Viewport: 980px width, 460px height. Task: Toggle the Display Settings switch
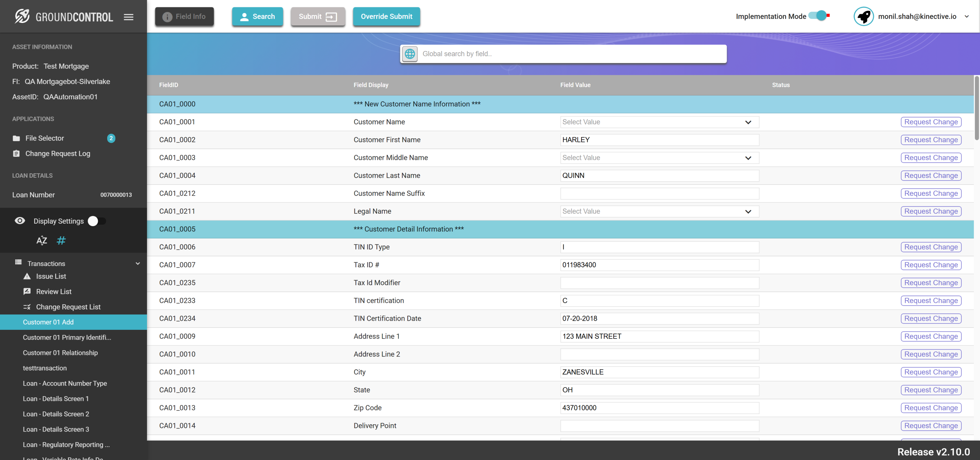coord(97,221)
